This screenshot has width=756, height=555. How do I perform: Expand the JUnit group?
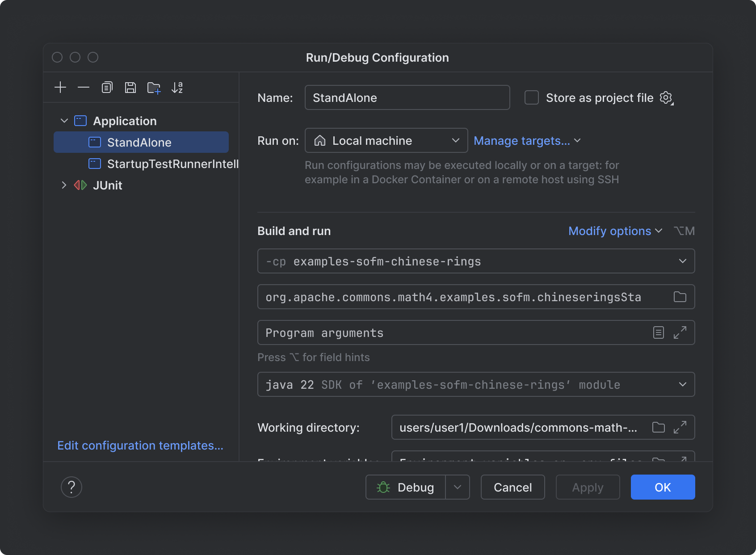click(x=64, y=185)
